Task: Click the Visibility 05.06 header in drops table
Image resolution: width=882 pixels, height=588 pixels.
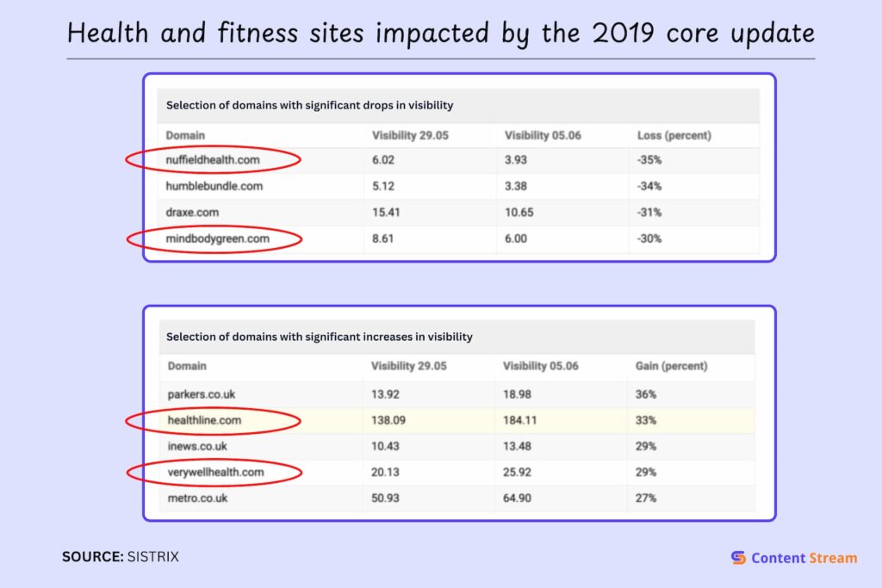Action: (x=542, y=135)
